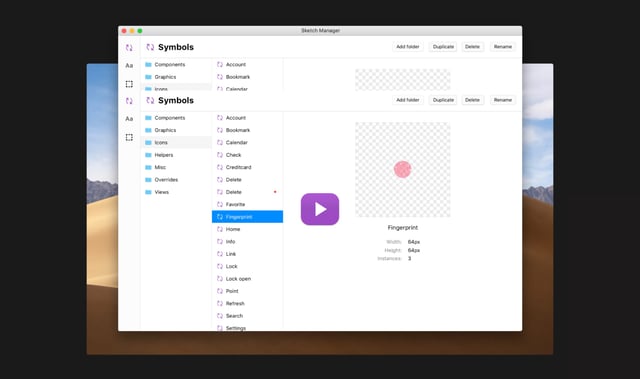Click the Instances value 3
This screenshot has width=640, height=379.
[409, 258]
